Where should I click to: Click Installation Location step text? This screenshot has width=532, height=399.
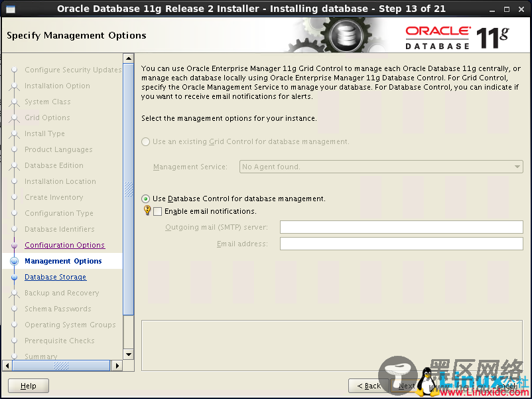pos(60,181)
